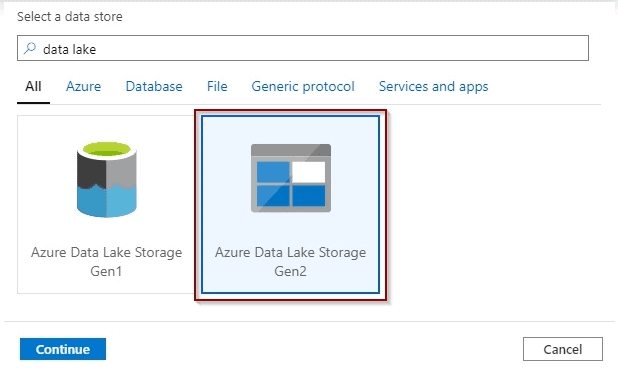Image resolution: width=618 pixels, height=372 pixels.
Task: Return to the All tab
Action: (33, 86)
